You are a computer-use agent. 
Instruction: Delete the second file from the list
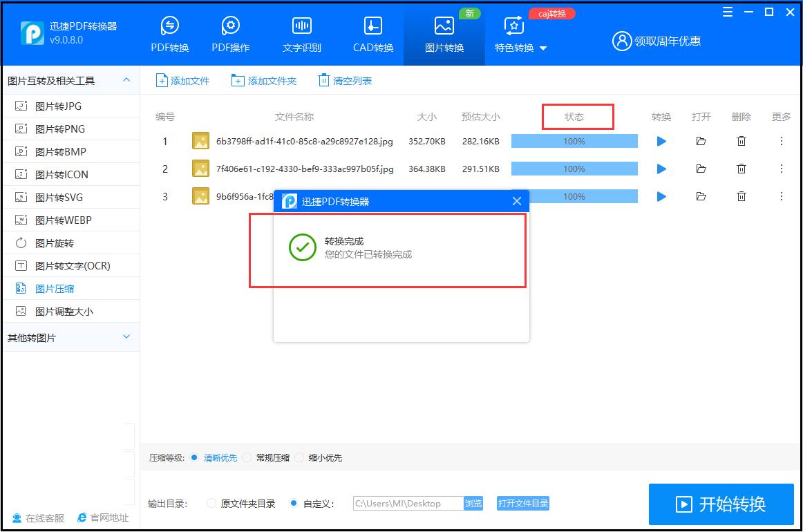point(741,168)
